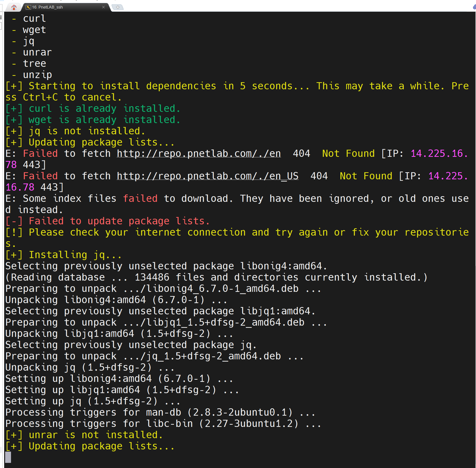Click the terminal cursor block at bottom
Viewport: 476px width, 468px height.
pos(8,457)
